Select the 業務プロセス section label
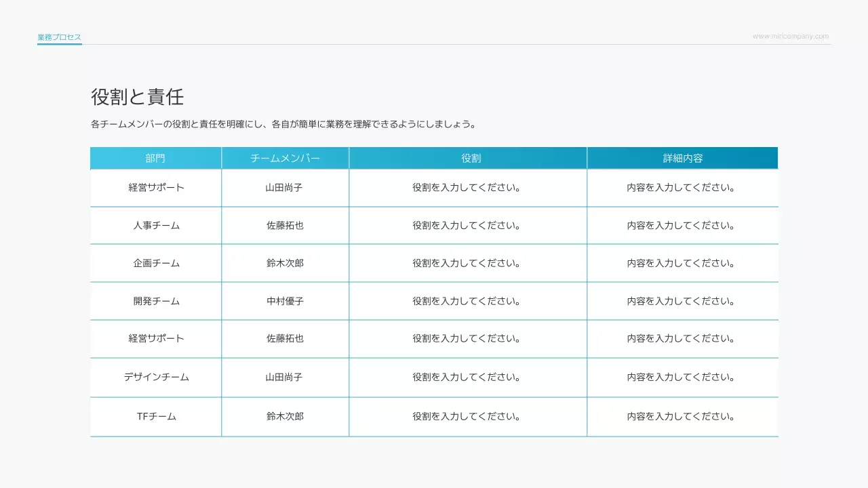 click(59, 37)
